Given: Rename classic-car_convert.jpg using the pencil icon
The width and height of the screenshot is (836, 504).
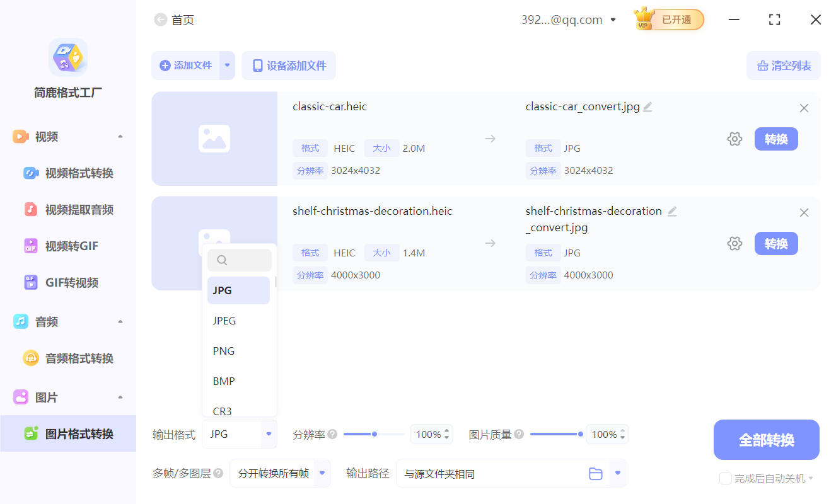Looking at the screenshot, I should (x=647, y=106).
